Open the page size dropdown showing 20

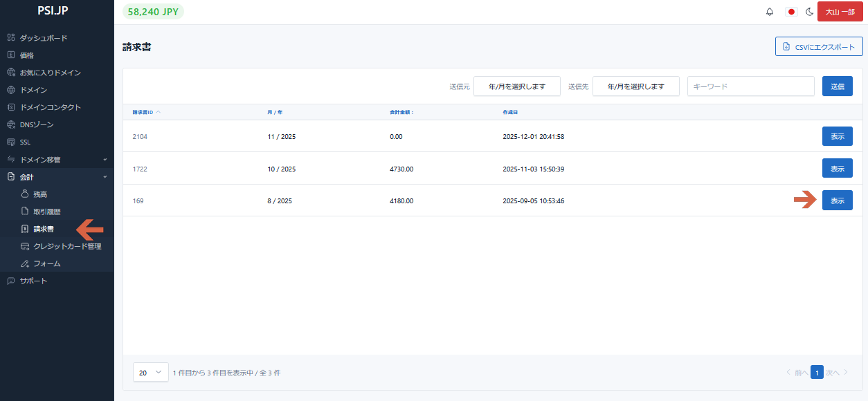(x=150, y=373)
